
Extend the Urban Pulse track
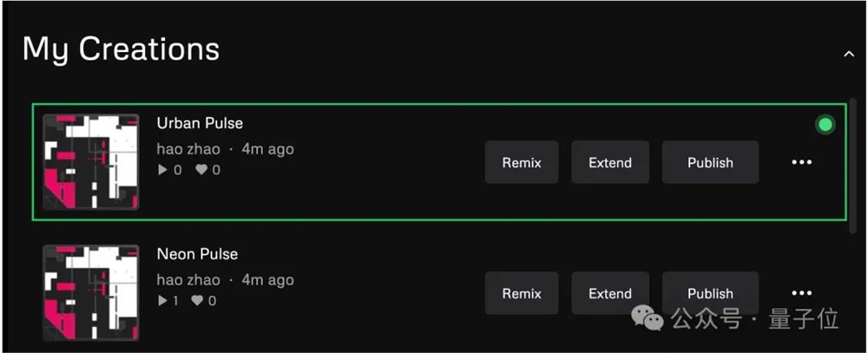coord(610,162)
